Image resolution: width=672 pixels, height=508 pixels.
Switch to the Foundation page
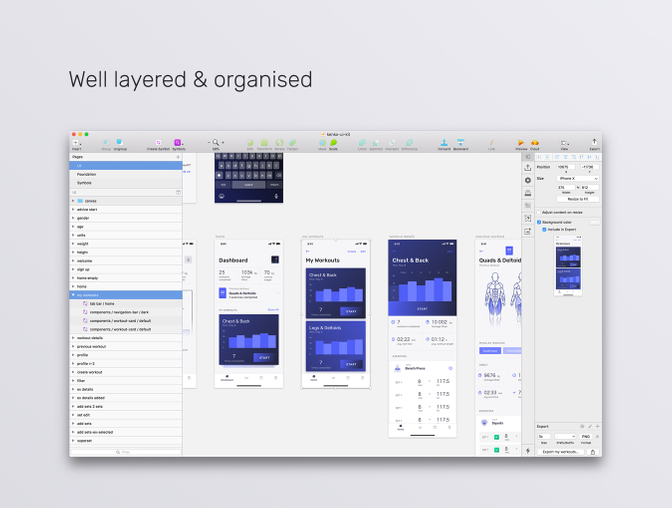coord(126,174)
